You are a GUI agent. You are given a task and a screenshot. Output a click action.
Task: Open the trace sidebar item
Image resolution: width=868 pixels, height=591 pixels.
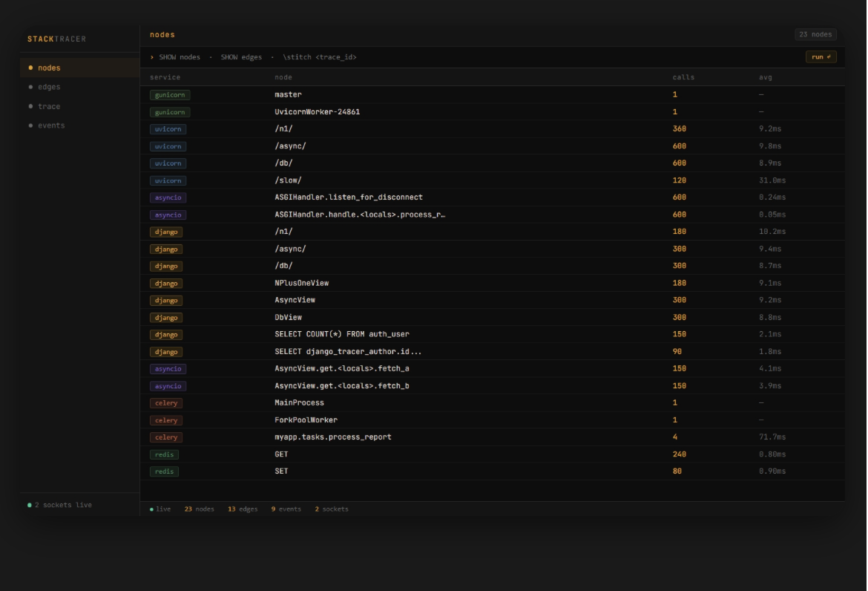point(79,106)
